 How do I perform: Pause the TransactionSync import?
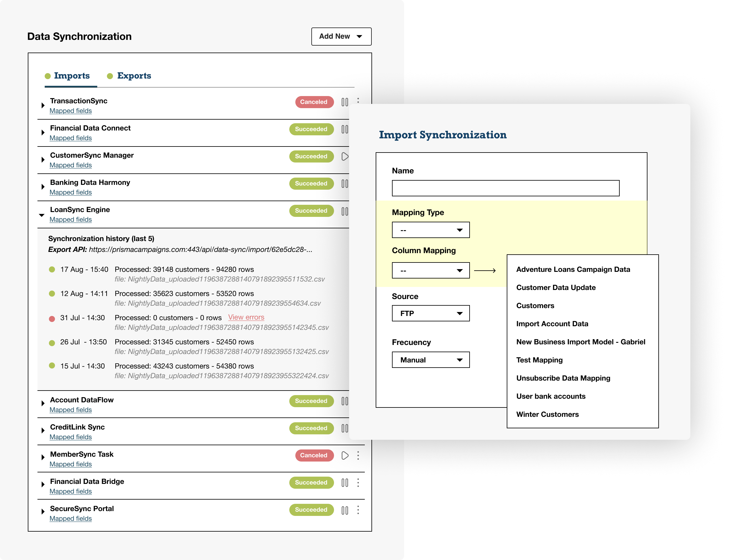coord(345,102)
